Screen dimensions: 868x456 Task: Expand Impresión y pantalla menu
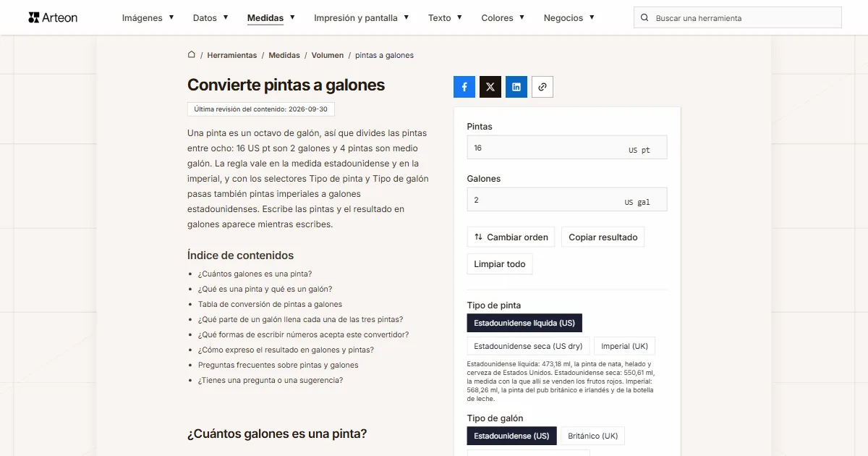click(362, 18)
